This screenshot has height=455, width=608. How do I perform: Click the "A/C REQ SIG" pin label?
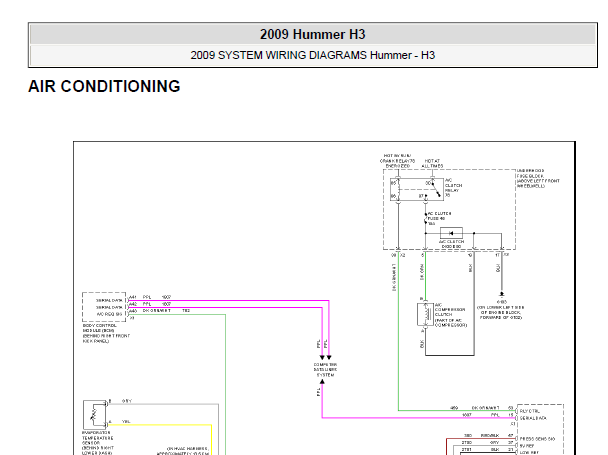[x=109, y=314]
